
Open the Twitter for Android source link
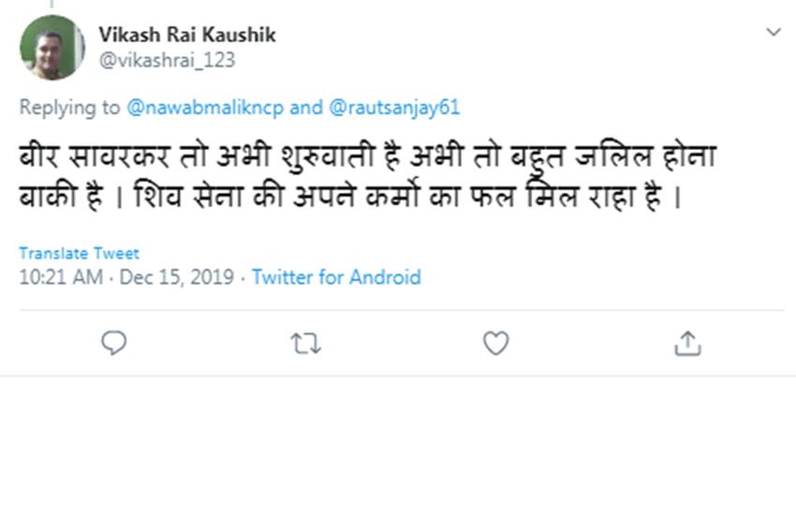click(336, 277)
